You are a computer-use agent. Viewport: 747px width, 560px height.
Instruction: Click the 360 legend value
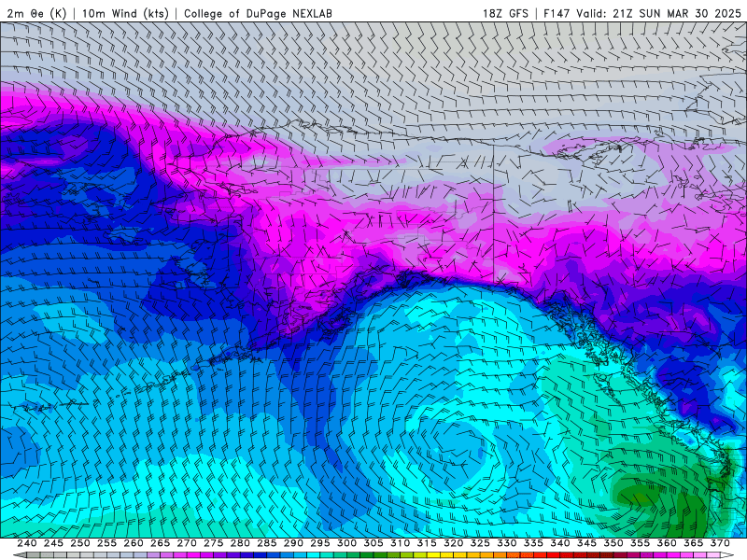667,543
